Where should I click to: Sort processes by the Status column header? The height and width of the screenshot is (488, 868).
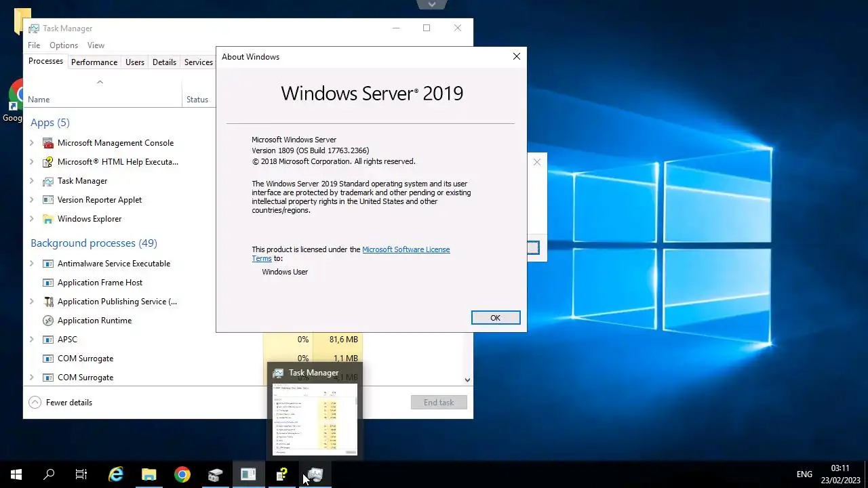tap(197, 100)
